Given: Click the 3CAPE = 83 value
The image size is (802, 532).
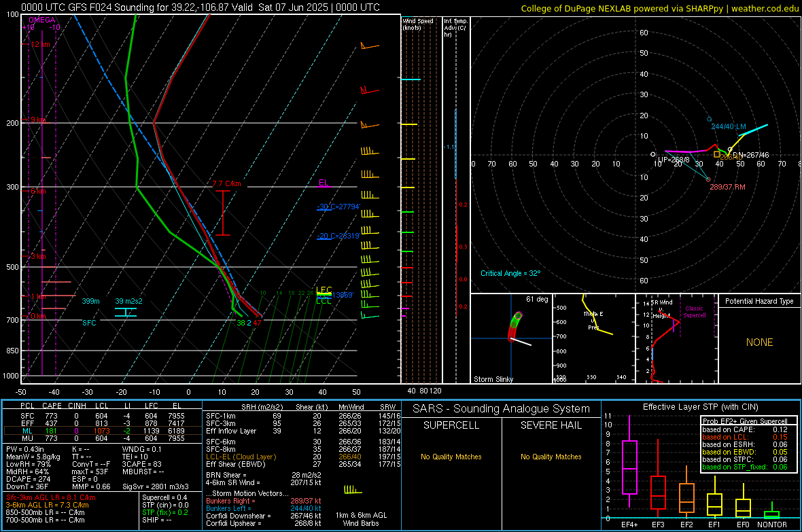Looking at the screenshot, I should tap(141, 464).
